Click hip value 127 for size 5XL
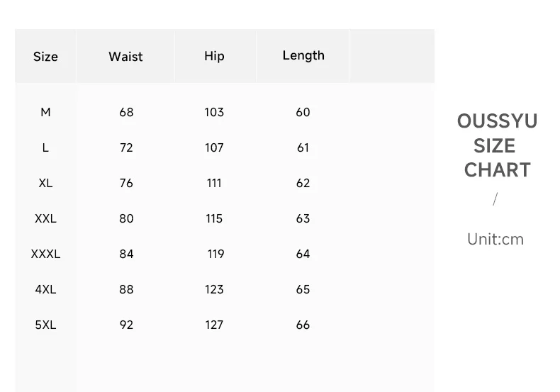The height and width of the screenshot is (392, 560). [214, 325]
